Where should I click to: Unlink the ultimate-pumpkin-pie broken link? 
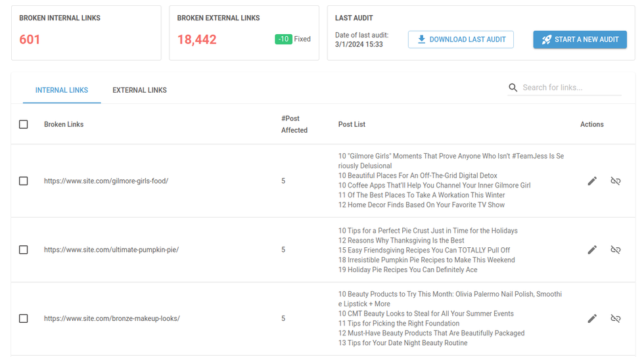pyautogui.click(x=616, y=250)
